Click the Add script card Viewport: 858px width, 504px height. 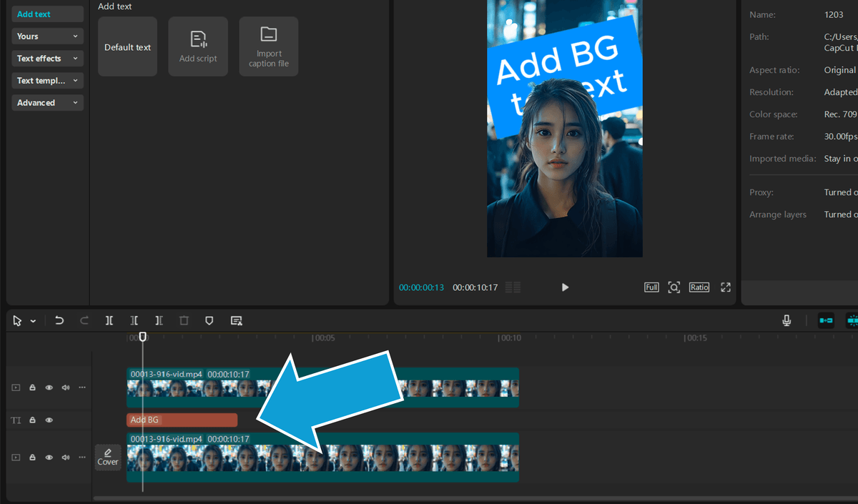198,47
